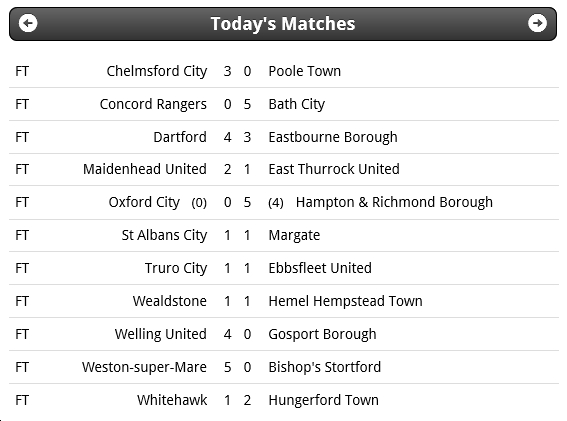Select Maidenhead United team name

(145, 169)
